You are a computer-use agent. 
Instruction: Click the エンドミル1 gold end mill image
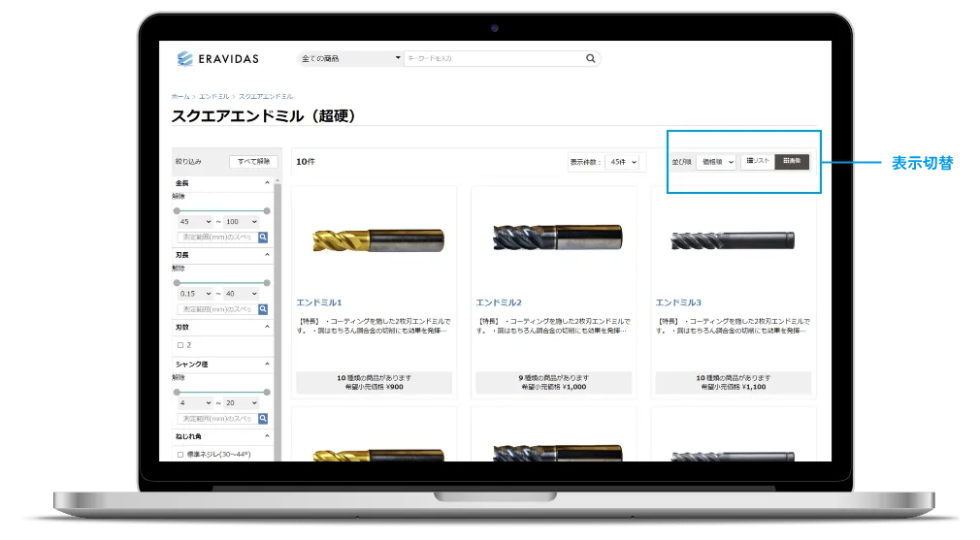coord(378,240)
